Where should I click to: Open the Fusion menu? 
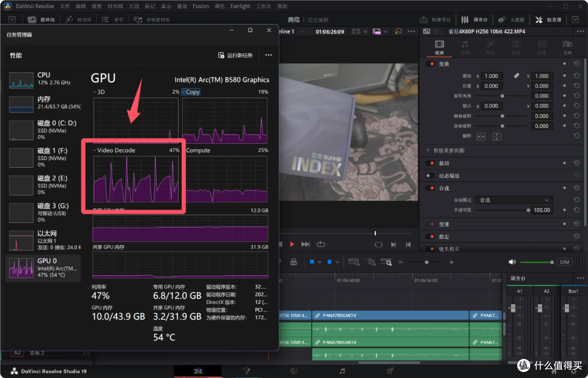click(x=200, y=6)
